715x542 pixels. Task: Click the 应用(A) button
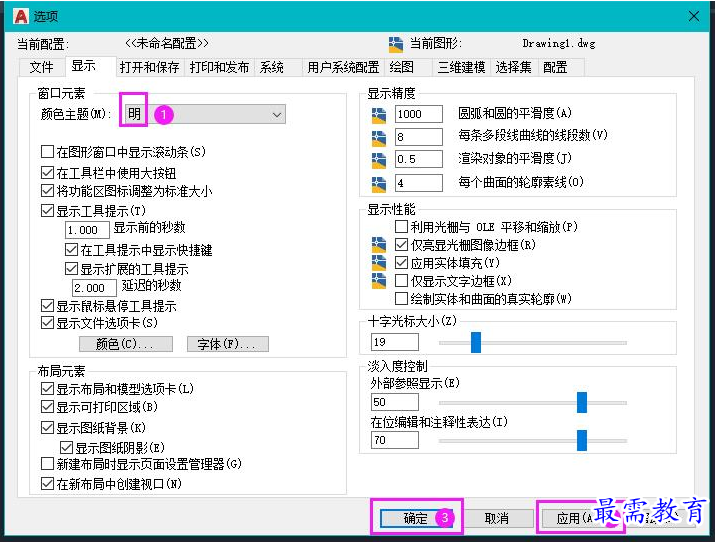pyautogui.click(x=576, y=518)
